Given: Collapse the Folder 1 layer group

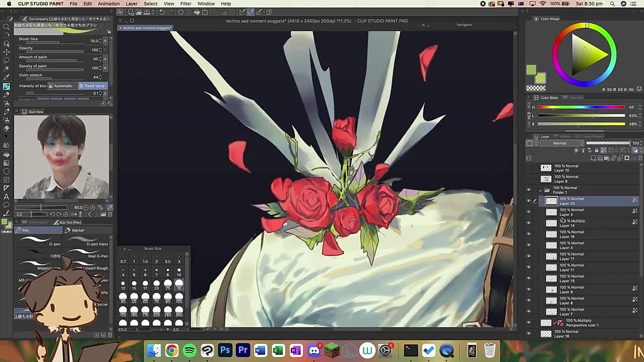Looking at the screenshot, I should click(540, 190).
